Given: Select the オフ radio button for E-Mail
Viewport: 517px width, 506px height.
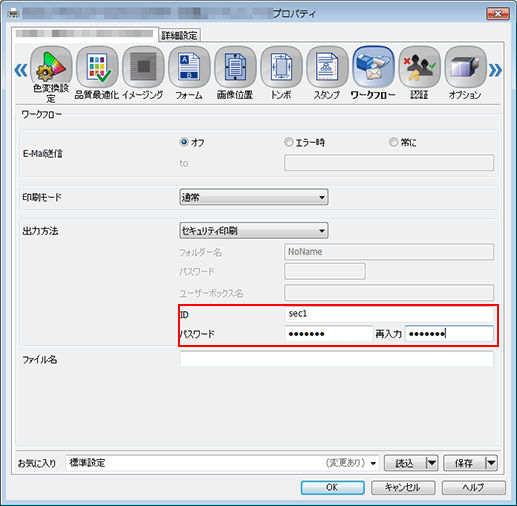Looking at the screenshot, I should point(184,142).
